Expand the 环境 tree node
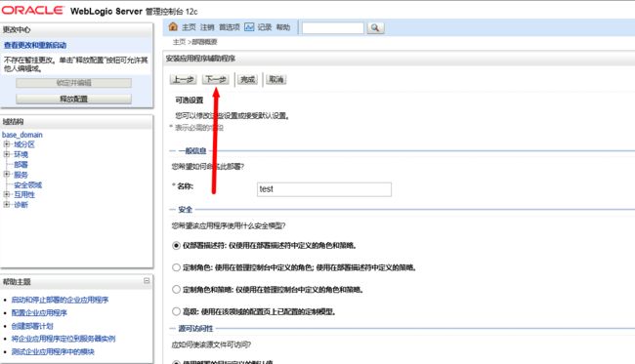The width and height of the screenshot is (635, 364). 7,154
